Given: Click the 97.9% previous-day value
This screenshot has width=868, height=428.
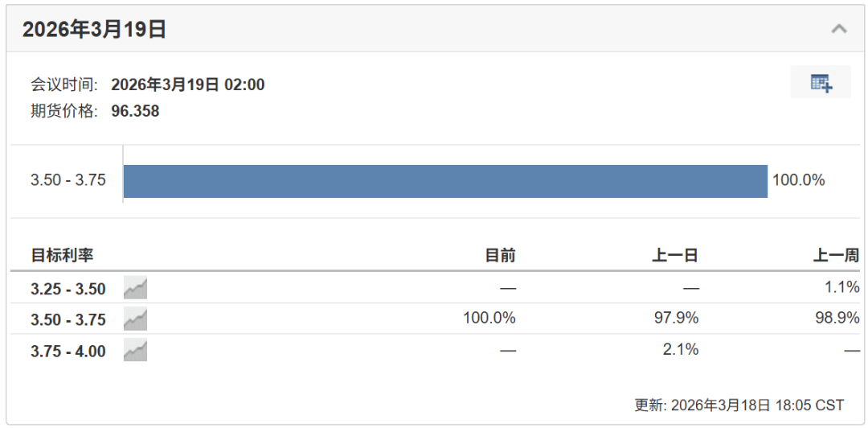Looking at the screenshot, I should [676, 319].
